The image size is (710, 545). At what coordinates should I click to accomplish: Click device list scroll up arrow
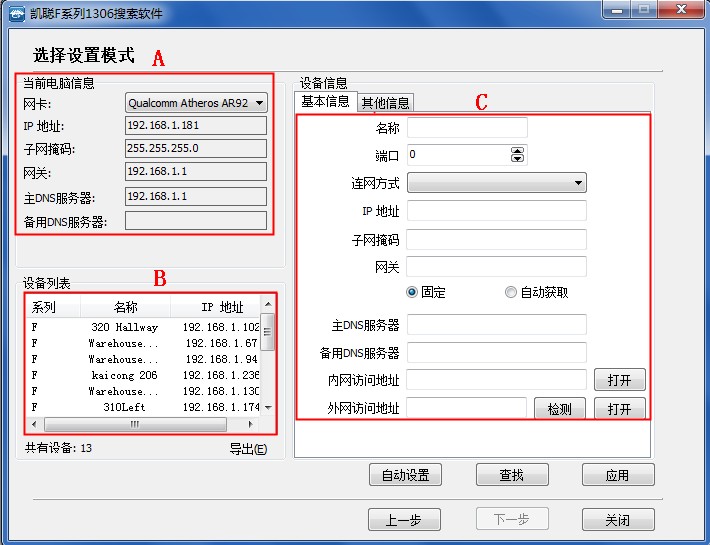[268, 304]
